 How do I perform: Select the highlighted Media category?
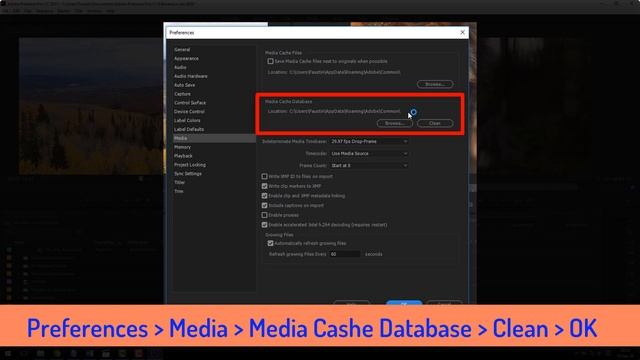point(214,138)
